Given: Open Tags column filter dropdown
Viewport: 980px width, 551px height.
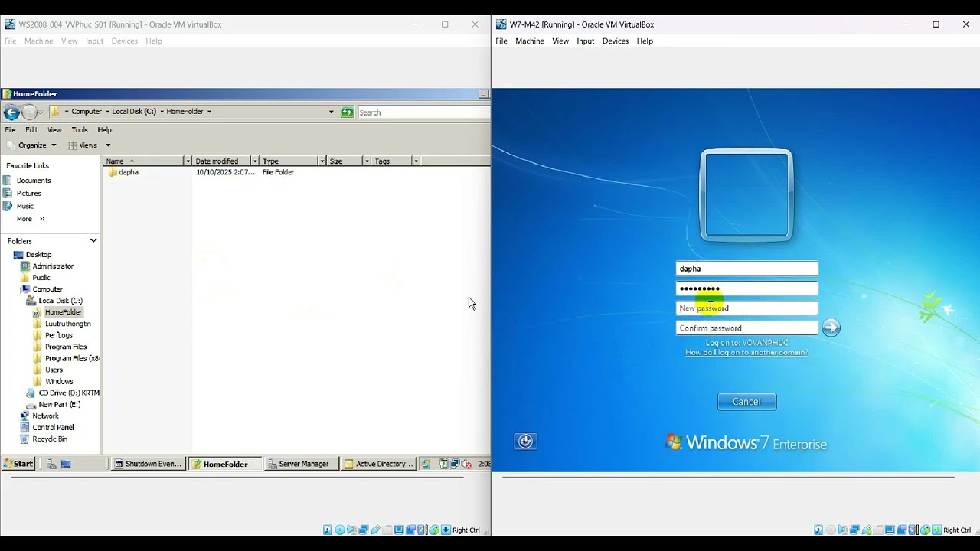Looking at the screenshot, I should coord(416,161).
